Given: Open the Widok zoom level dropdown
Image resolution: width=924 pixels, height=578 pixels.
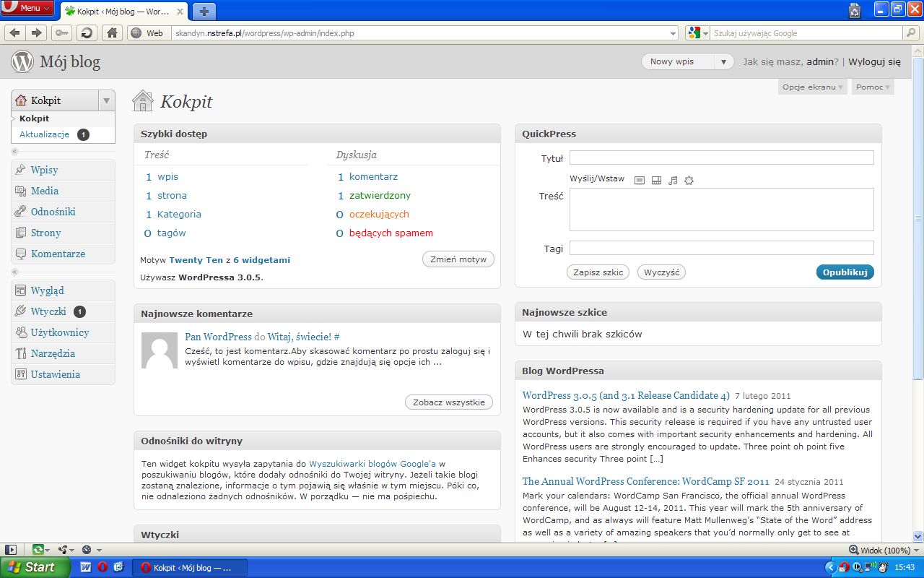Looking at the screenshot, I should [x=916, y=551].
